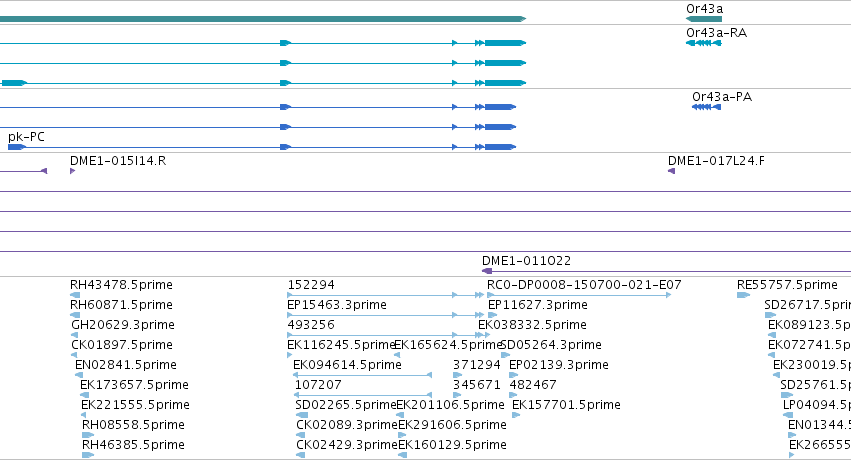Screen dimensions: 851x460
Task: Click the RC0-DP0008-150700-021-E07 label
Action: [584, 285]
